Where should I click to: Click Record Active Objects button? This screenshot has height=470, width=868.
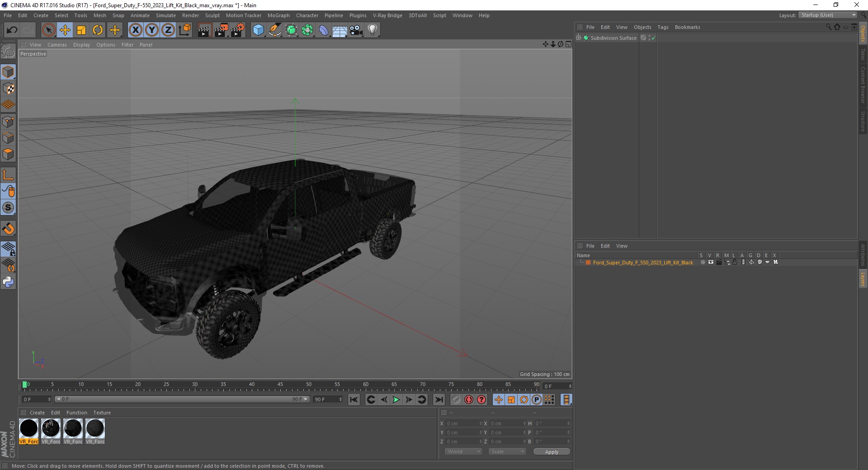click(x=456, y=399)
